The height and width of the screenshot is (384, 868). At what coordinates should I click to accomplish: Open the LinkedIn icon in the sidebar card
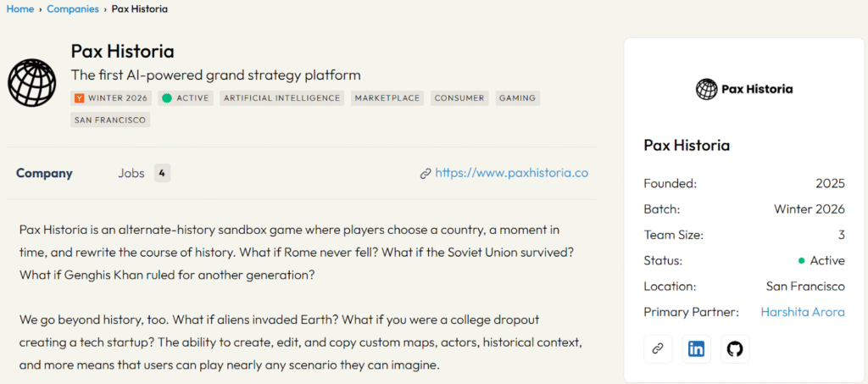point(696,348)
